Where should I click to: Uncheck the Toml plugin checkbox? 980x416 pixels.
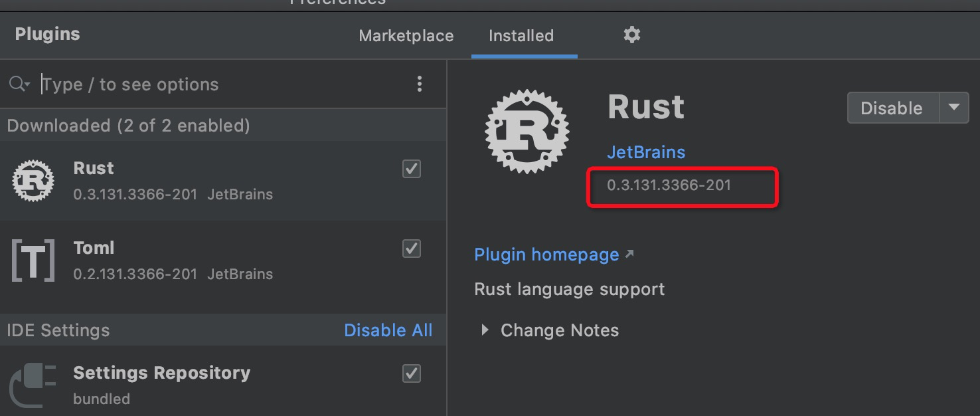coord(412,249)
